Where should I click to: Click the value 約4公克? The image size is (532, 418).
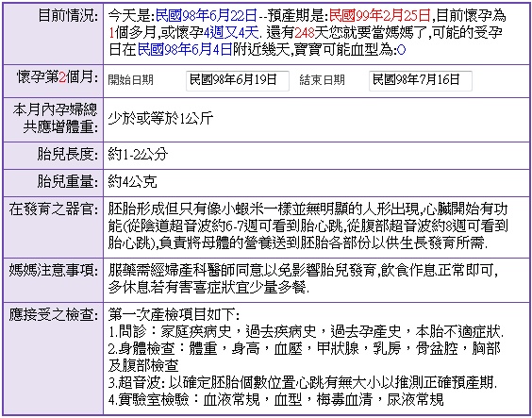[133, 182]
